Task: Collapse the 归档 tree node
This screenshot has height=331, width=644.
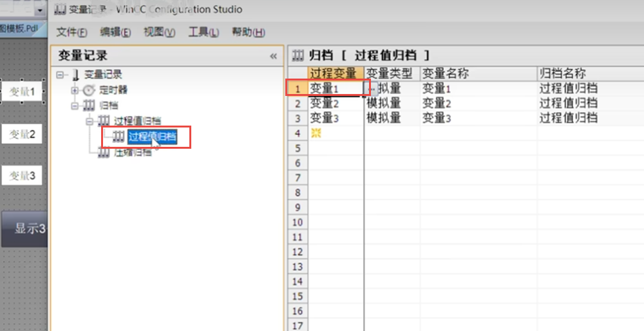Action: coord(75,105)
